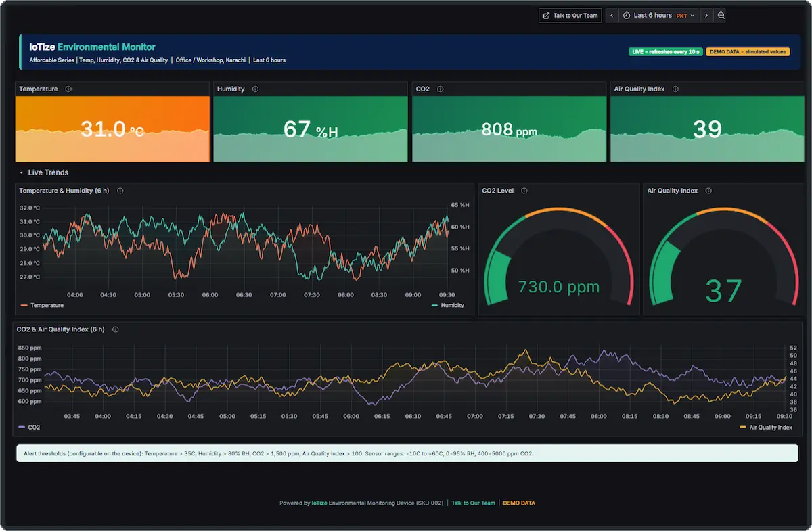
Task: Click the zoom out time range icon
Action: [721, 15]
